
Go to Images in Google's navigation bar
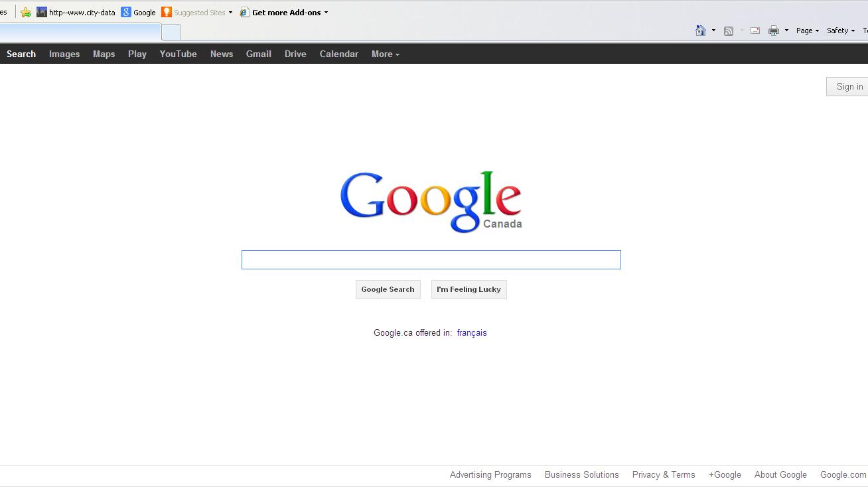(x=64, y=54)
